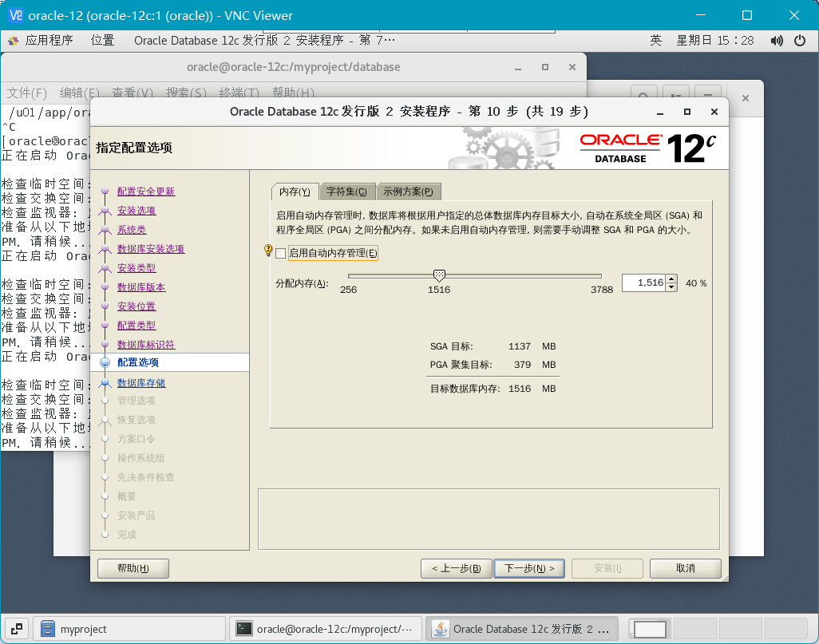
Task: Click the power icon in the top panel
Action: 800,40
